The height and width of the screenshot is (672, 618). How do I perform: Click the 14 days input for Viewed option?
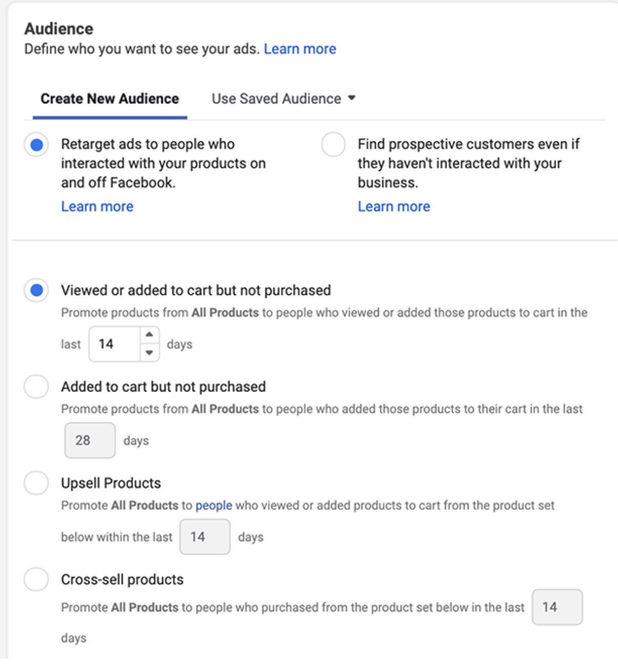(115, 344)
